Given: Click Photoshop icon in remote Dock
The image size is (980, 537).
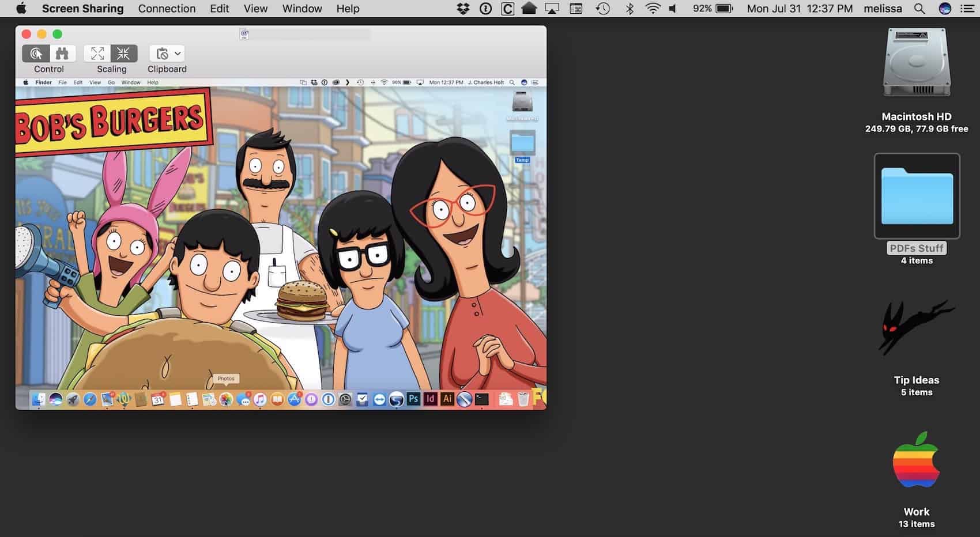Looking at the screenshot, I should coord(413,399).
